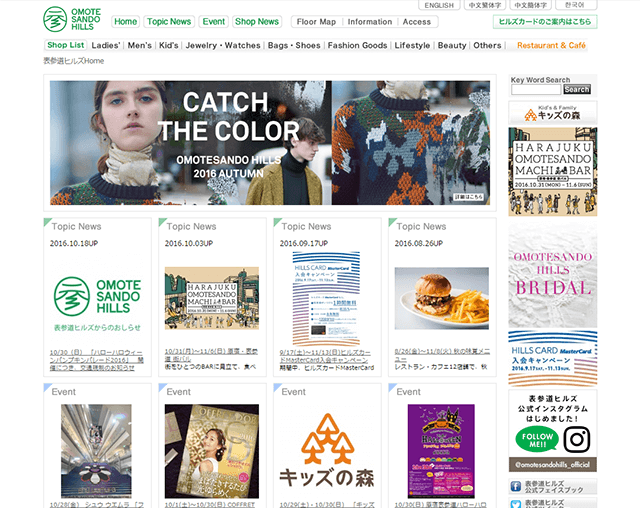Browse Men's shop category
Viewport: 640px width, 508px height.
coord(140,45)
